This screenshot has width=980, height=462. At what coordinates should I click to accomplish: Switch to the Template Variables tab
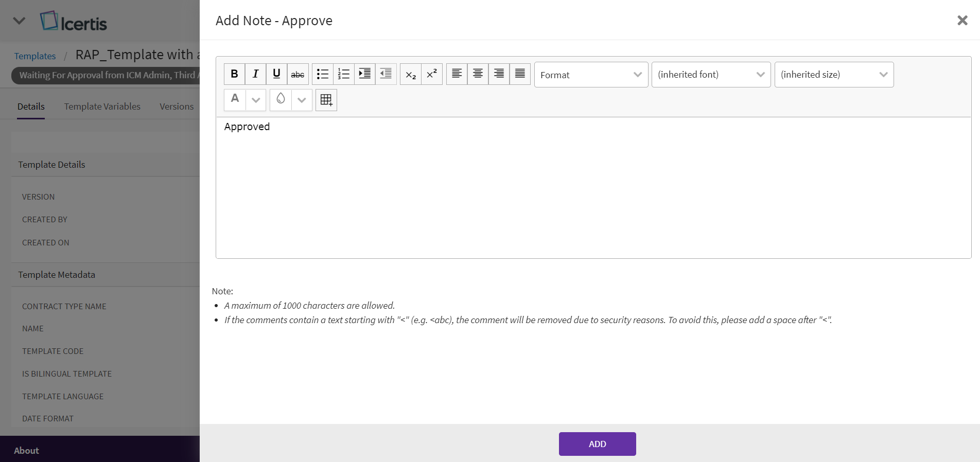(102, 106)
